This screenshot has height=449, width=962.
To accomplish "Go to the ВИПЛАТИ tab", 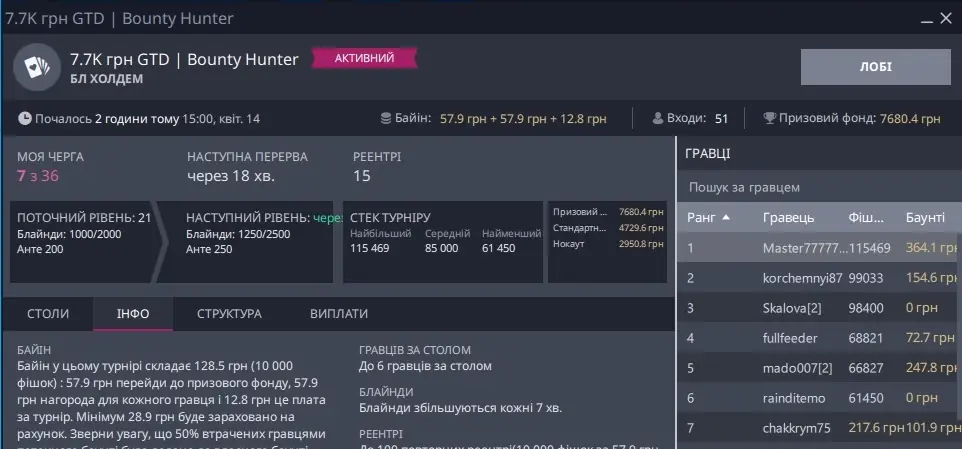I will click(x=339, y=313).
